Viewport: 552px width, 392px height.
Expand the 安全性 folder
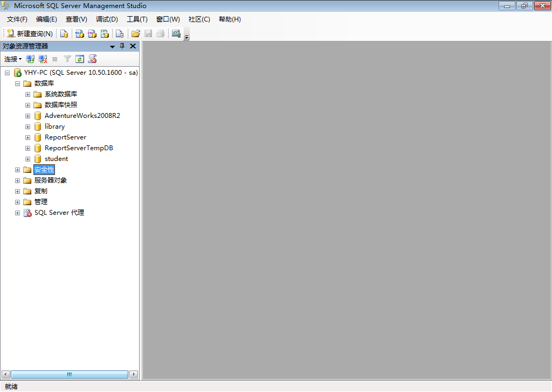click(17, 170)
